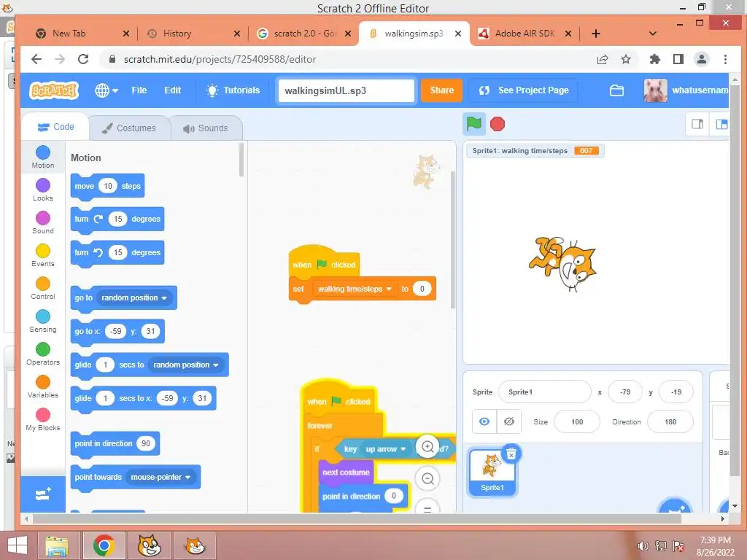Image resolution: width=747 pixels, height=560 pixels.
Task: Open the Motion blocks category
Action: tap(43, 157)
